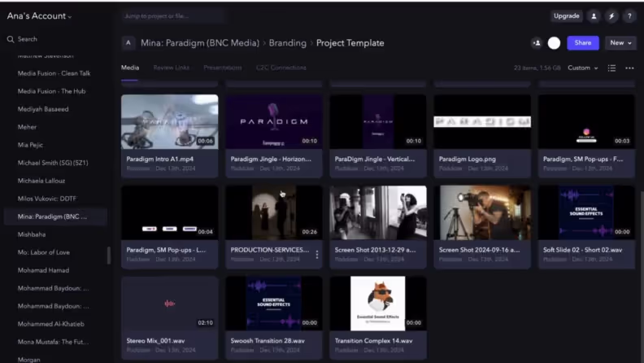Open Paradigm, SM Pop-ups - F thumbnail
Viewport: 644px width, 363px height.
[x=586, y=122]
